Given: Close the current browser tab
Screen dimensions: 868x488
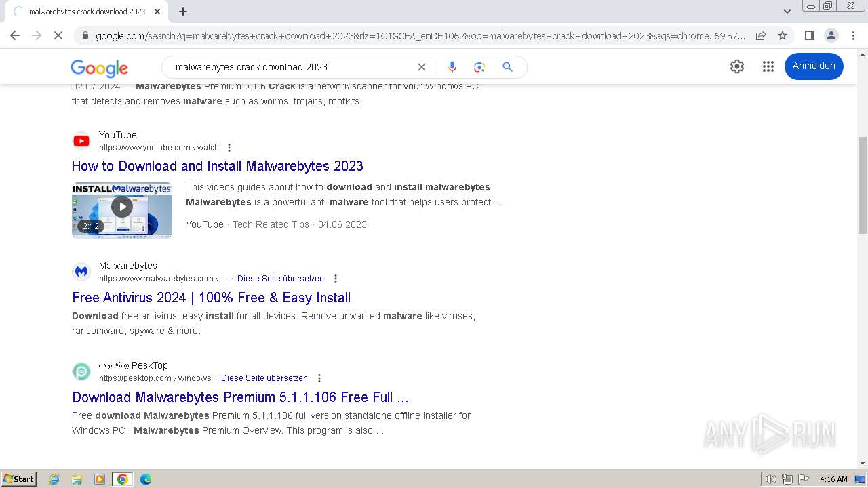Looking at the screenshot, I should coord(157,12).
